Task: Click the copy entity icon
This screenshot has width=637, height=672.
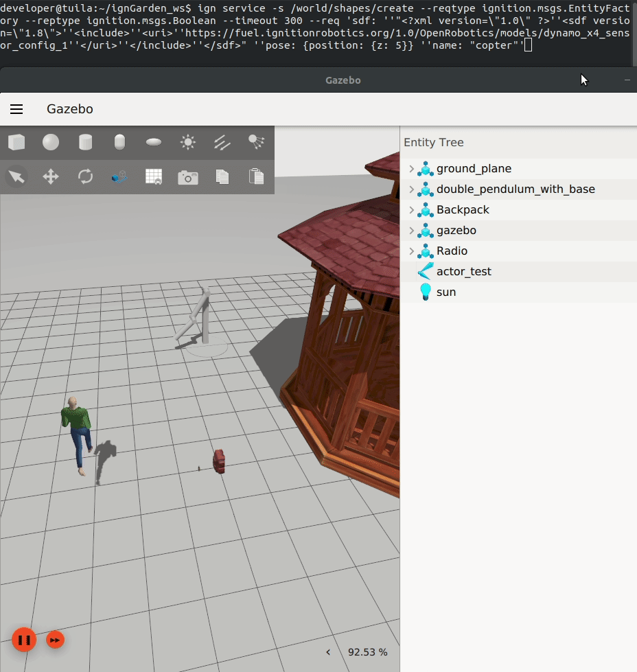Action: coord(222,176)
